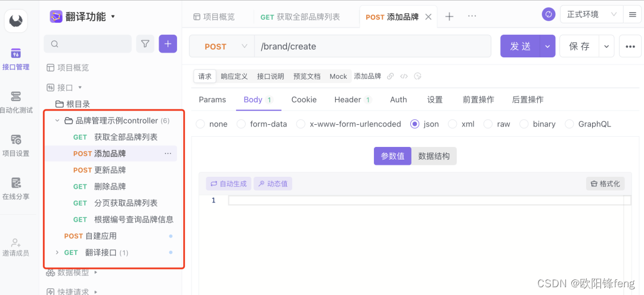
Task: Switch to the 项目概览 tab
Action: [x=214, y=17]
